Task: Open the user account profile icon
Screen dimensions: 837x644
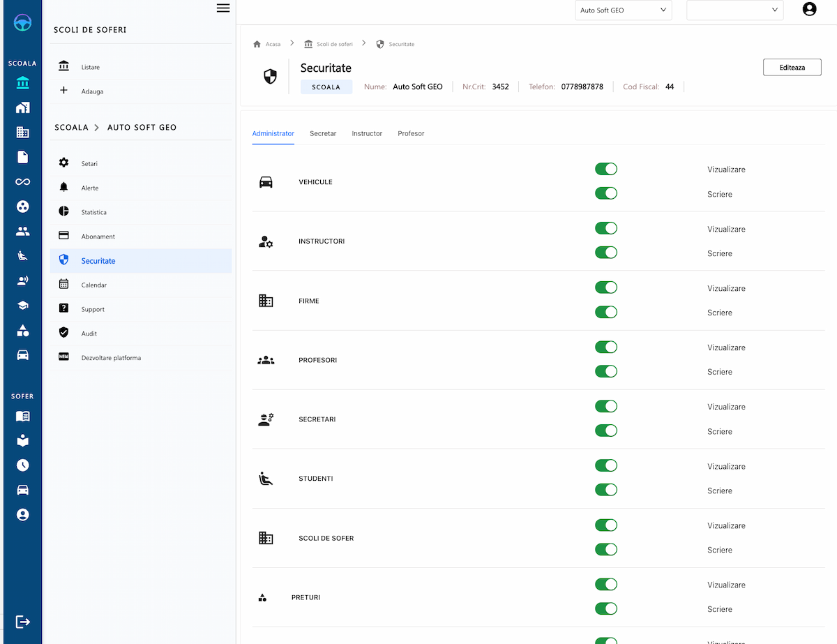Action: 809,10
